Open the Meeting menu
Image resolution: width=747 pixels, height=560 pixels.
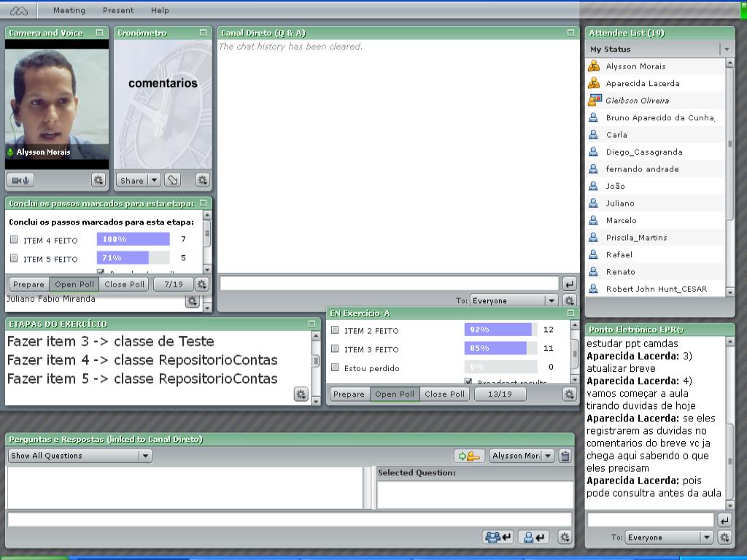(x=69, y=10)
